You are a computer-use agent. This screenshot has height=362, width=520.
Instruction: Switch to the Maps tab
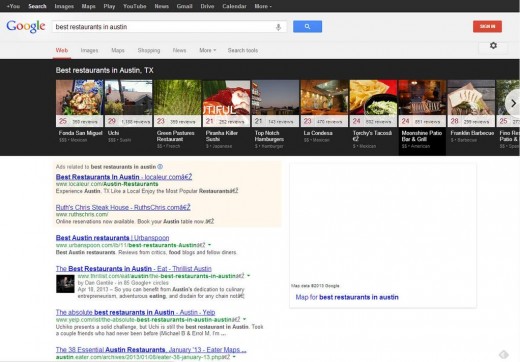[118, 50]
